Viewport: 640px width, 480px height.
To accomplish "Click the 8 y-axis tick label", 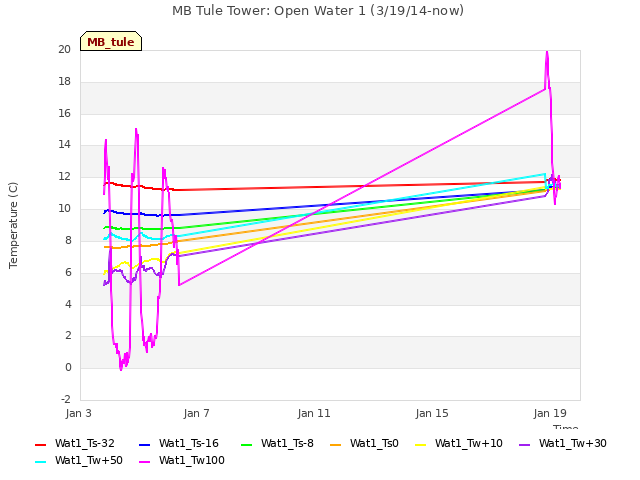I will [68, 240].
